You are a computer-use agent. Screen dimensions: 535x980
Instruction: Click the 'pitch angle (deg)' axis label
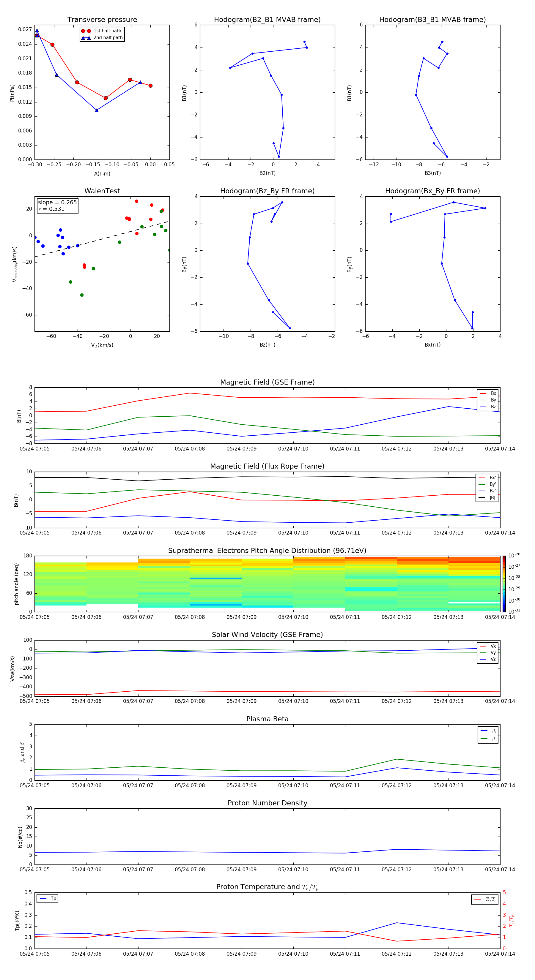(x=16, y=584)
